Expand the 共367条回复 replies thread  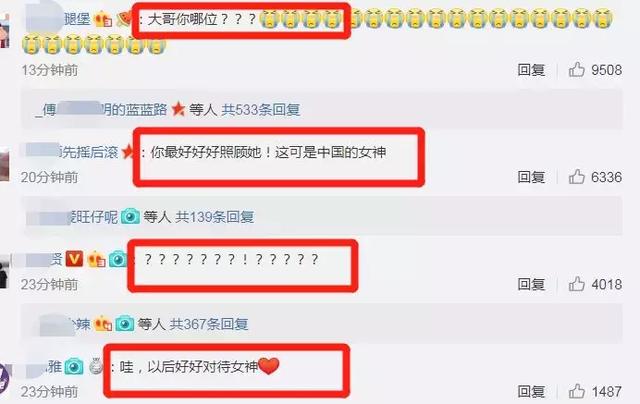tap(209, 324)
